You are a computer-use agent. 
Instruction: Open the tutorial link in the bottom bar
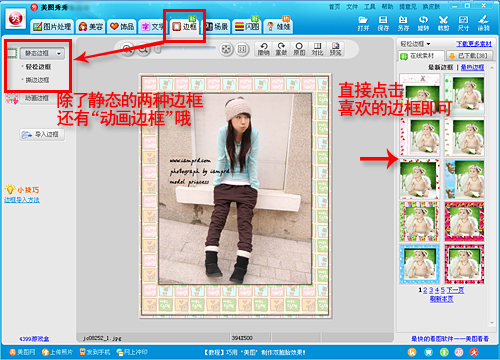click(255, 352)
